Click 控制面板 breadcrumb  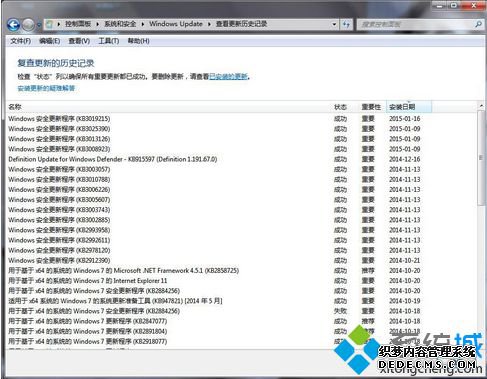[78, 24]
